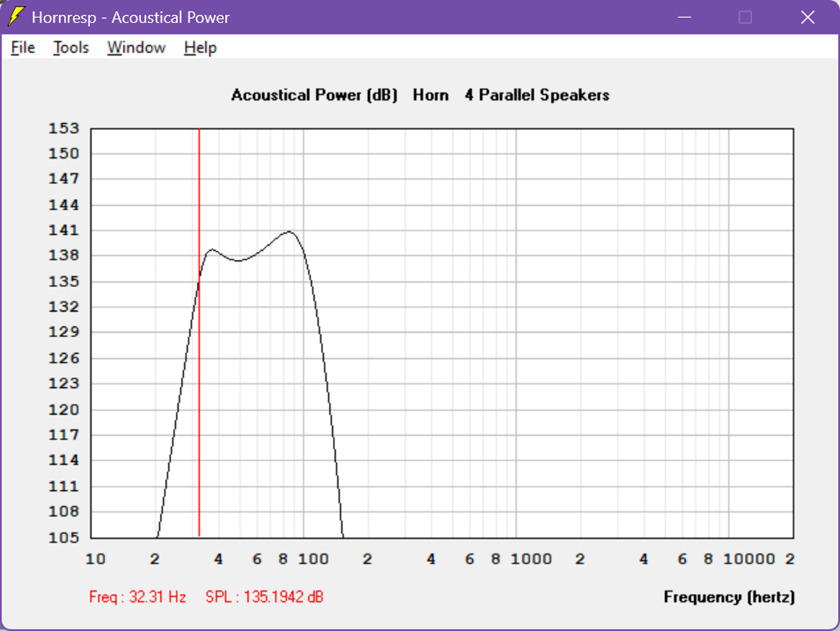
Task: Click the 105 dB axis value
Action: pyautogui.click(x=64, y=537)
